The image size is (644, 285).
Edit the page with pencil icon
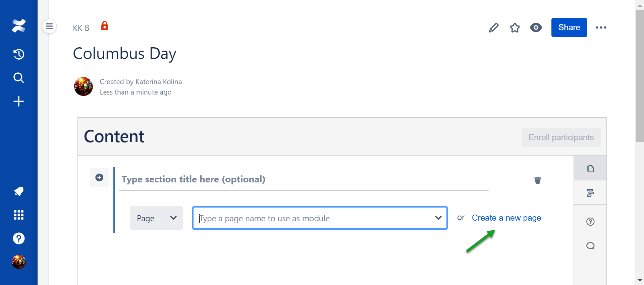(494, 27)
